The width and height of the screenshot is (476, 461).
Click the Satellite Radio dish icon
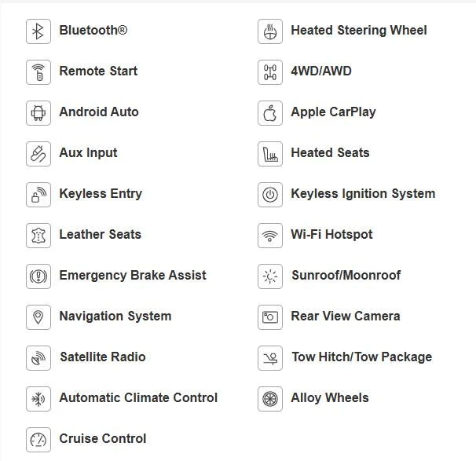coord(38,358)
